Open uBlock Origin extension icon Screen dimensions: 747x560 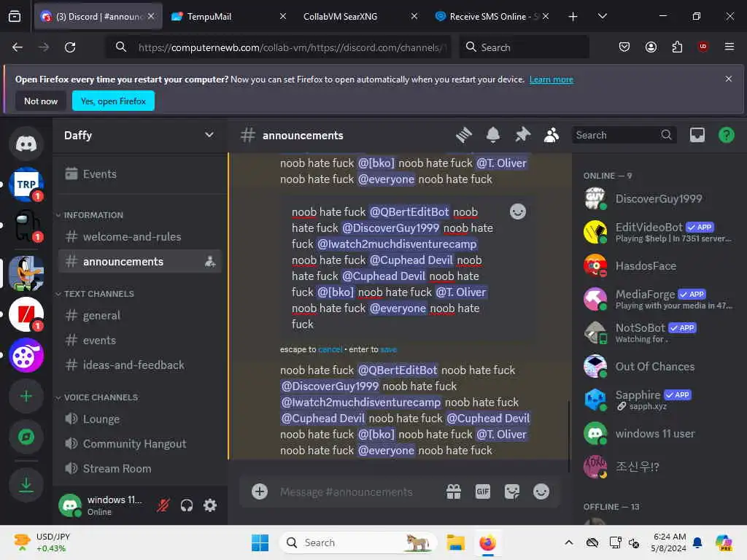[x=703, y=47]
